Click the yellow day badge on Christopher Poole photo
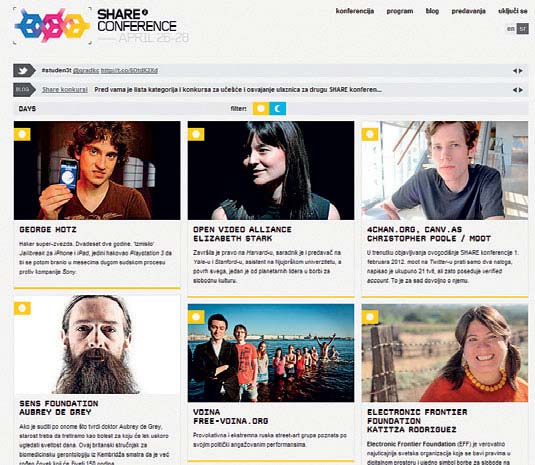 point(370,134)
